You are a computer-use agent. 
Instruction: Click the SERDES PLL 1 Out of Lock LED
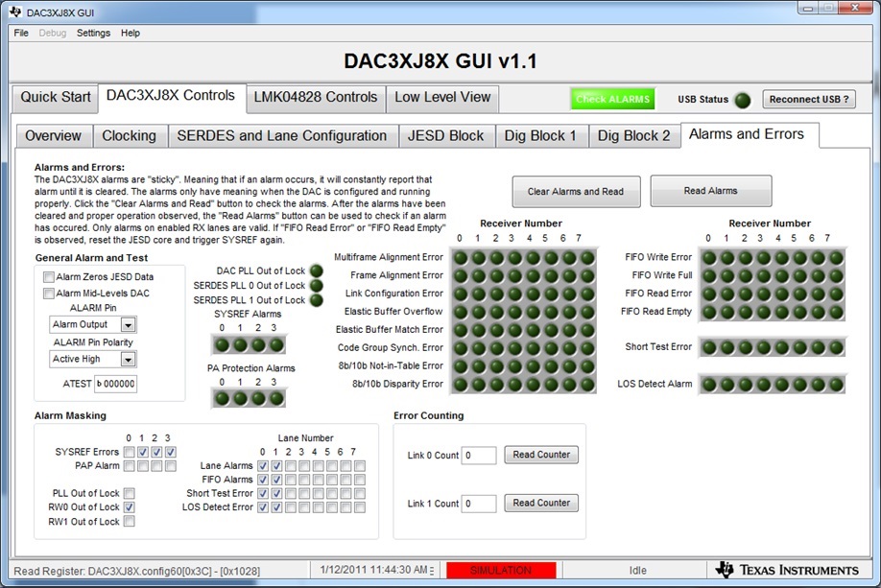317,300
